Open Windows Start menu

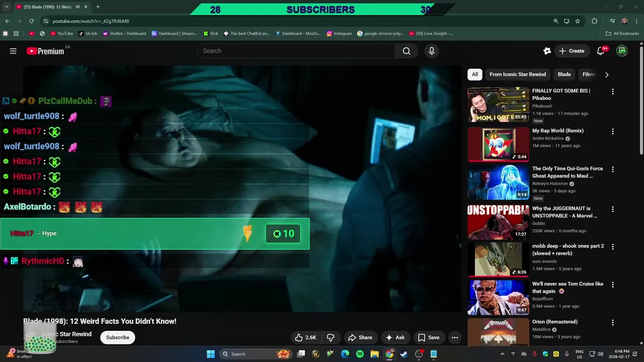click(211, 354)
